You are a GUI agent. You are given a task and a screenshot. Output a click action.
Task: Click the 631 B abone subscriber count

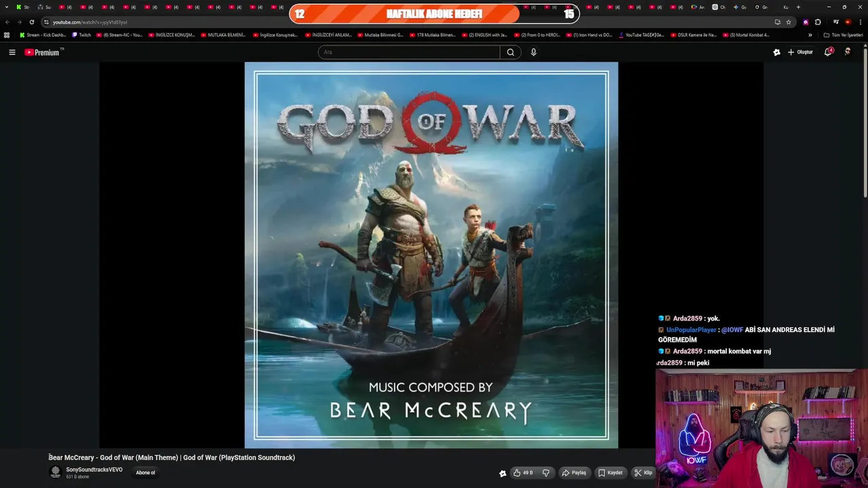click(77, 477)
